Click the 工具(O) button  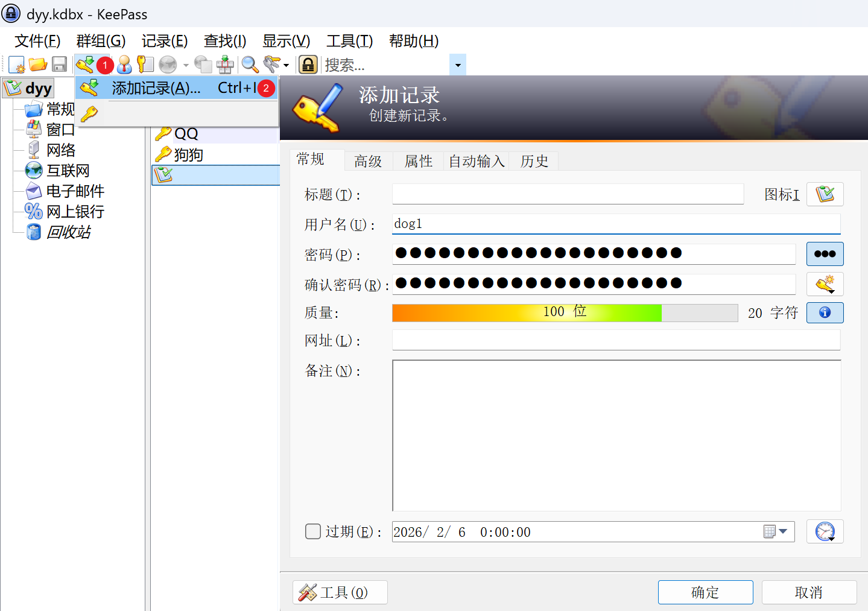click(x=340, y=592)
